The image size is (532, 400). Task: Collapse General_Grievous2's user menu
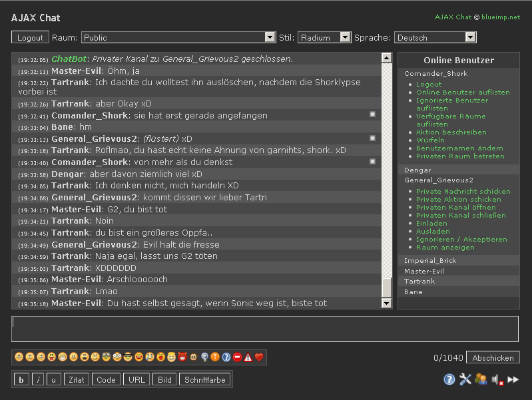click(x=438, y=180)
